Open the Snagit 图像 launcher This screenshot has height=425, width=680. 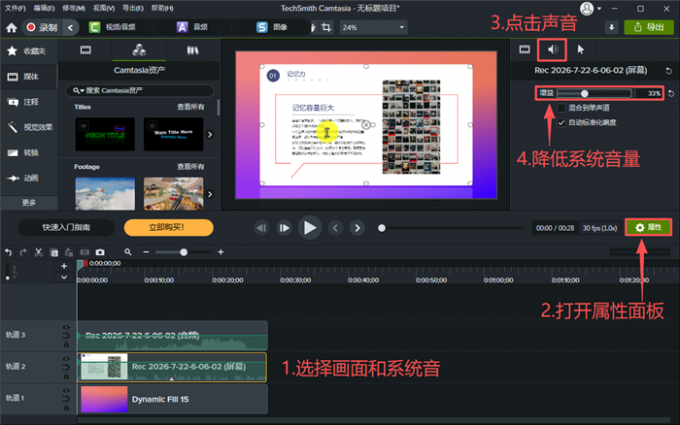click(272, 27)
